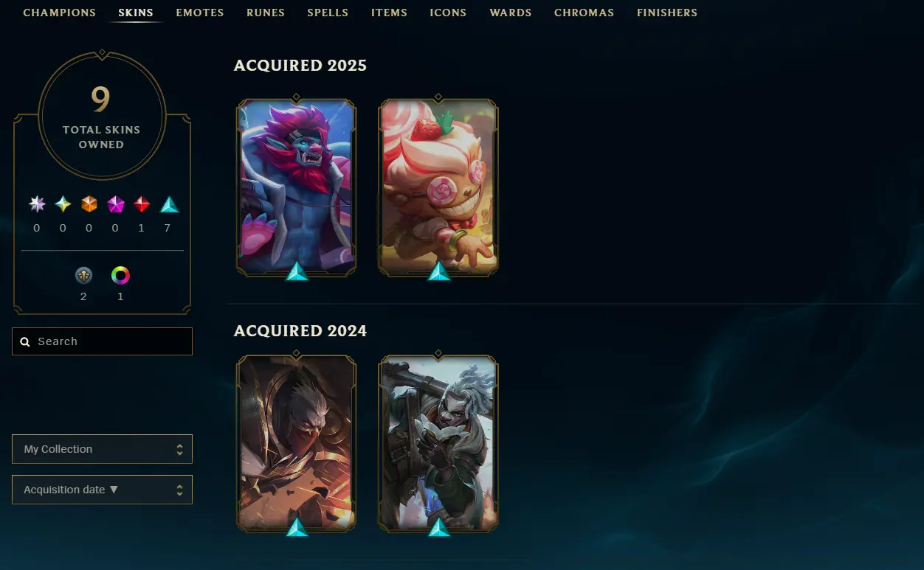The height and width of the screenshot is (570, 924).
Task: Click the teal-yellow Exalted tier star icon
Action: [x=63, y=204]
